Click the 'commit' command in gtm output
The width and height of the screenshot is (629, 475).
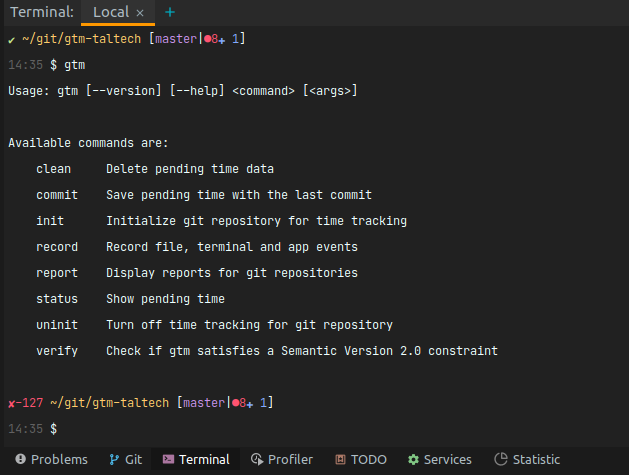click(57, 195)
